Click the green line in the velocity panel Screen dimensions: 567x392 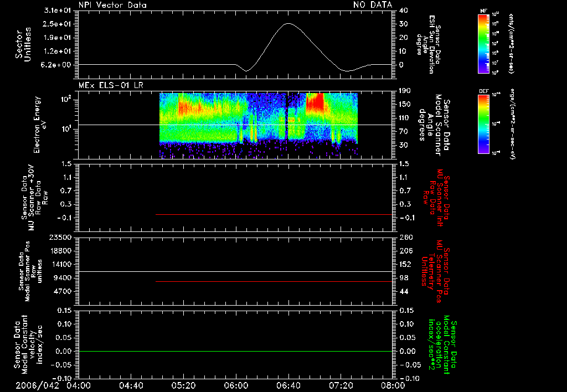click(235, 351)
